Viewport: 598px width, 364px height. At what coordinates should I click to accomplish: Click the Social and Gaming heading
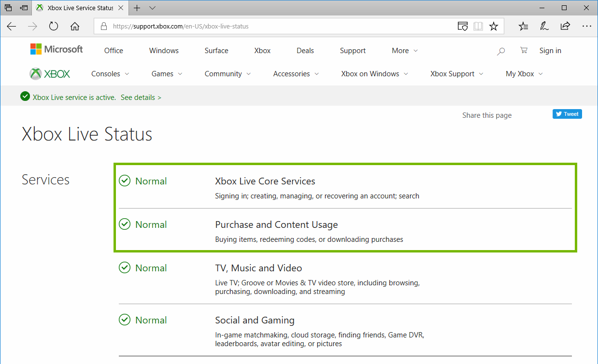(x=255, y=320)
